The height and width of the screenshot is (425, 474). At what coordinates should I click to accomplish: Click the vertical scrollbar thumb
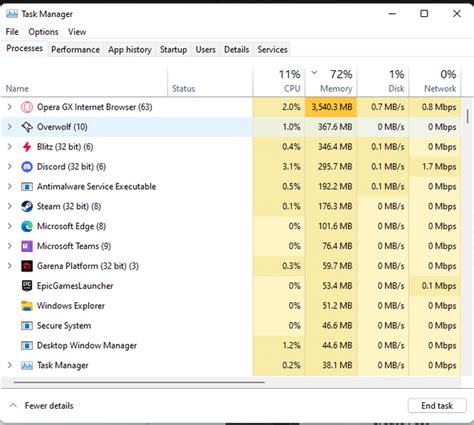tap(468, 116)
